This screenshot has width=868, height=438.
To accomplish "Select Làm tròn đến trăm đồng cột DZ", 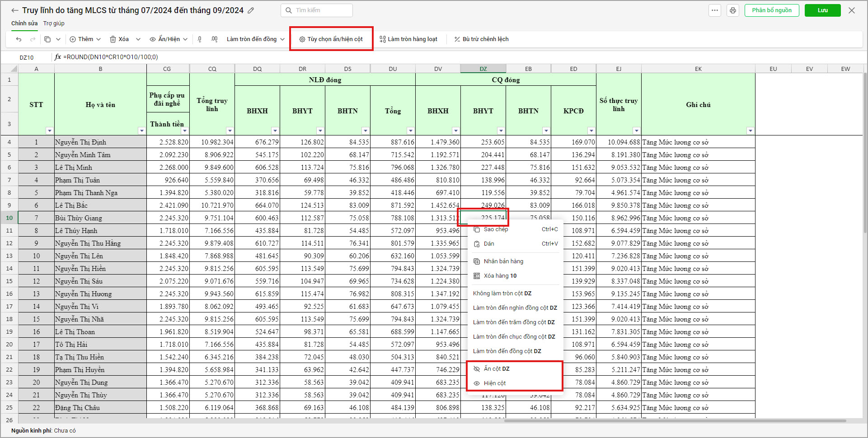I will pos(515,322).
